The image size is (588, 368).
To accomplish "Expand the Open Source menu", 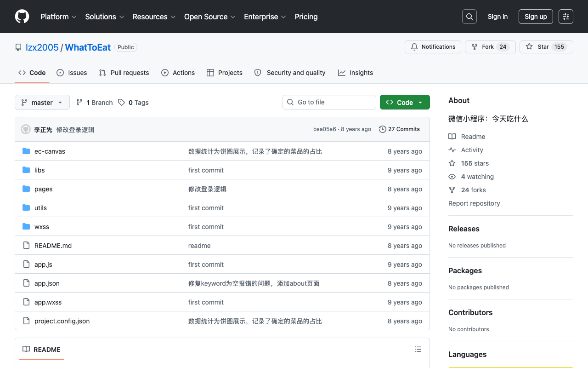I will (x=209, y=17).
